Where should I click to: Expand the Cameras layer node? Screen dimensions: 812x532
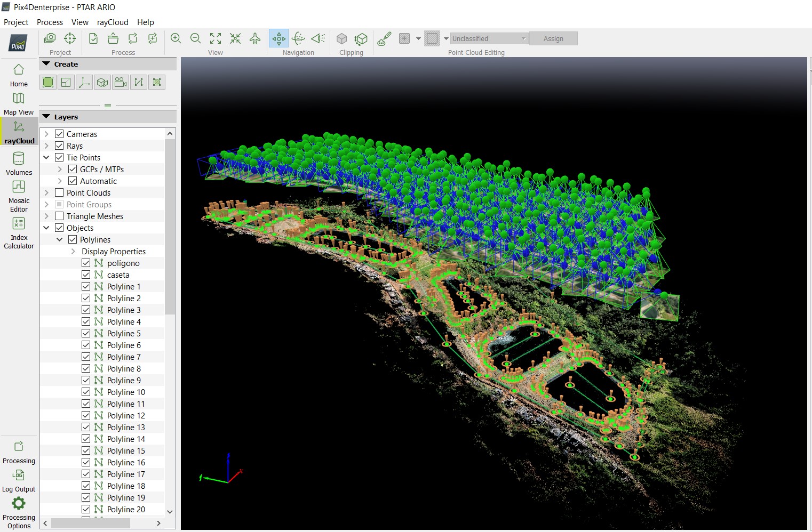click(x=46, y=134)
